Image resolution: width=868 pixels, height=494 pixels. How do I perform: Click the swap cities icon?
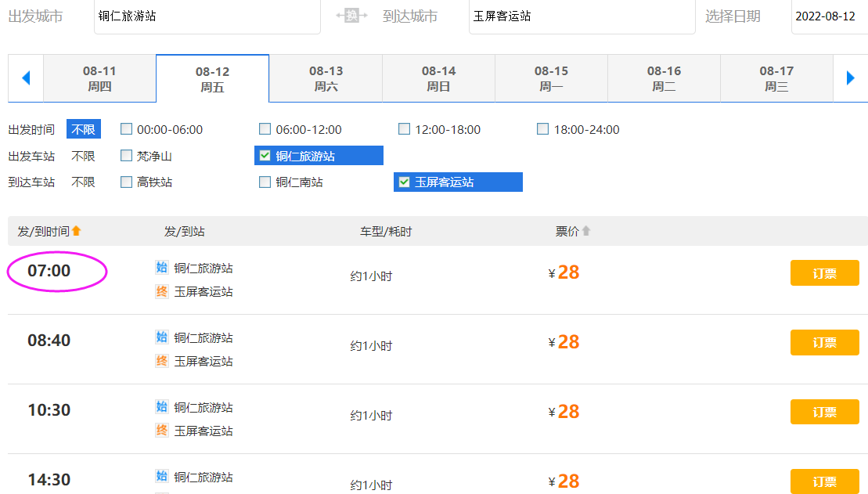click(351, 16)
